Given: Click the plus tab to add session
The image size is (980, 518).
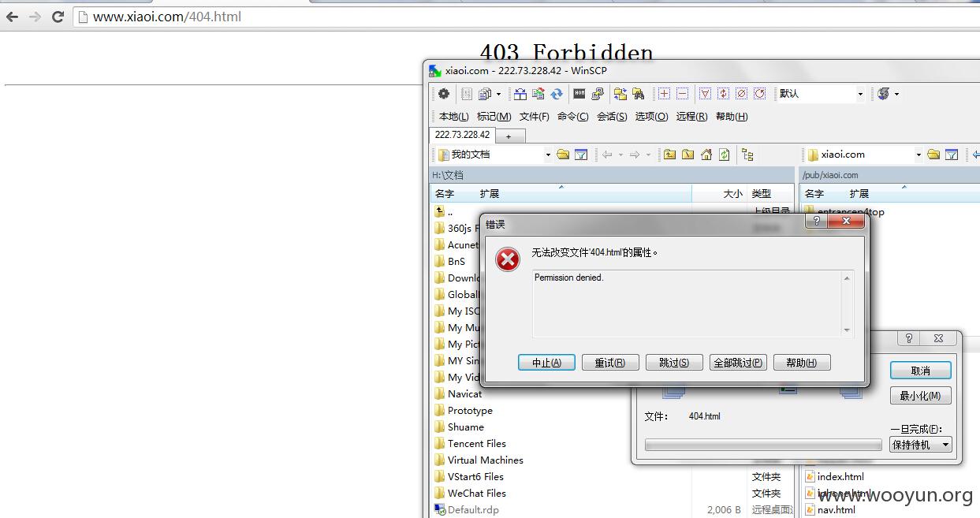Looking at the screenshot, I should (509, 136).
